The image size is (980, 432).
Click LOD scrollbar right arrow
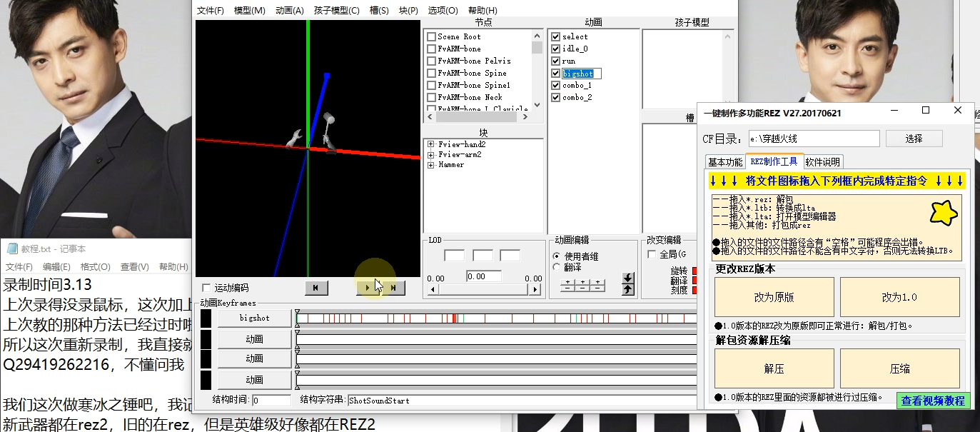click(x=535, y=290)
